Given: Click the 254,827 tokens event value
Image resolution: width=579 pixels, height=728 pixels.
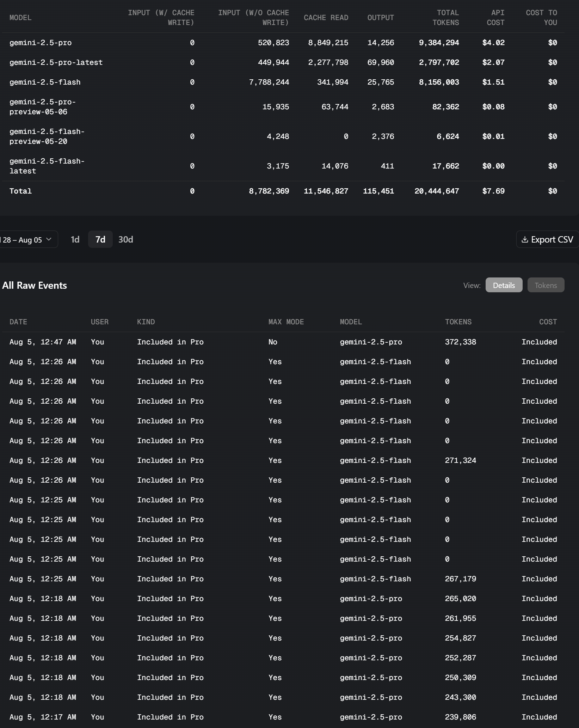Looking at the screenshot, I should coord(461,638).
